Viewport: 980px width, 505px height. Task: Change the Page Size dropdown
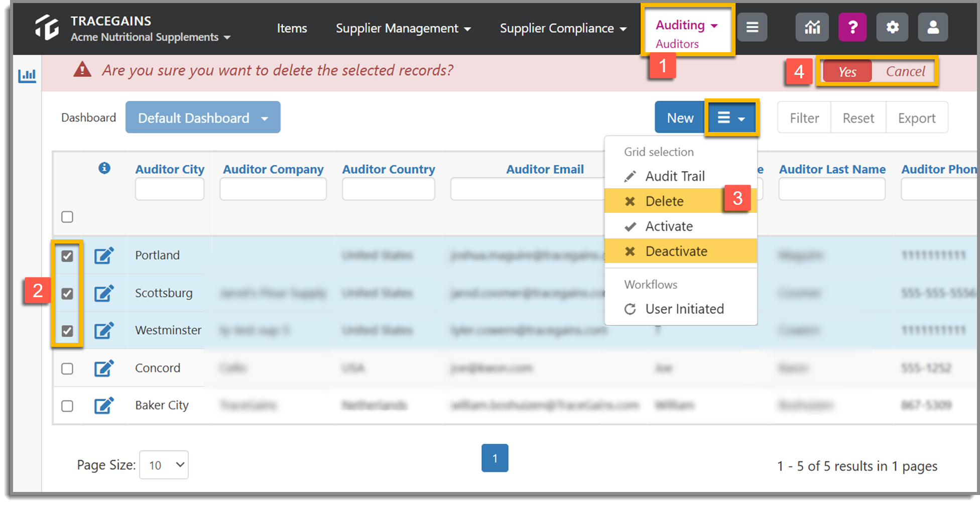tap(164, 465)
